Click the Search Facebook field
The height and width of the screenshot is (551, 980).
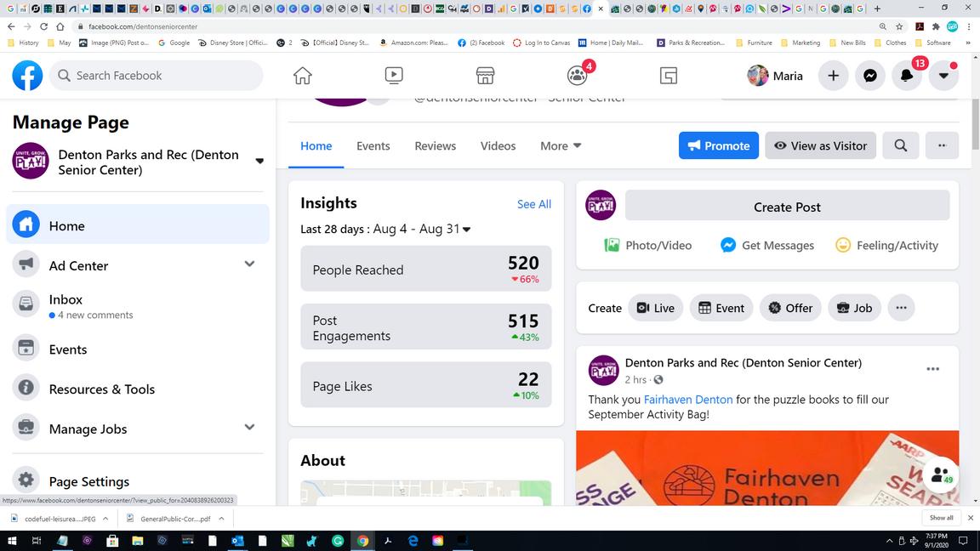(157, 76)
